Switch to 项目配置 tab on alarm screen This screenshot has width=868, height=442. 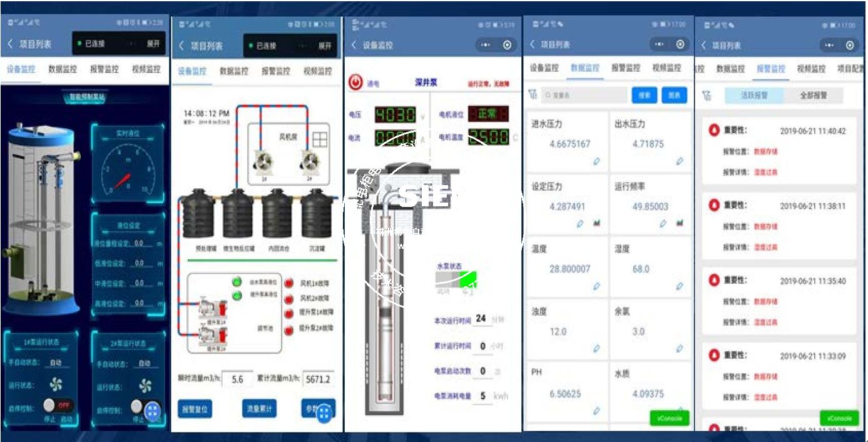(852, 69)
